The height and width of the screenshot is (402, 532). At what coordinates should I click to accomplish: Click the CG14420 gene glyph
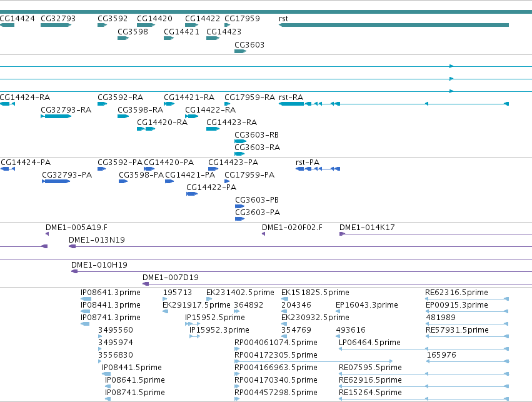click(146, 25)
